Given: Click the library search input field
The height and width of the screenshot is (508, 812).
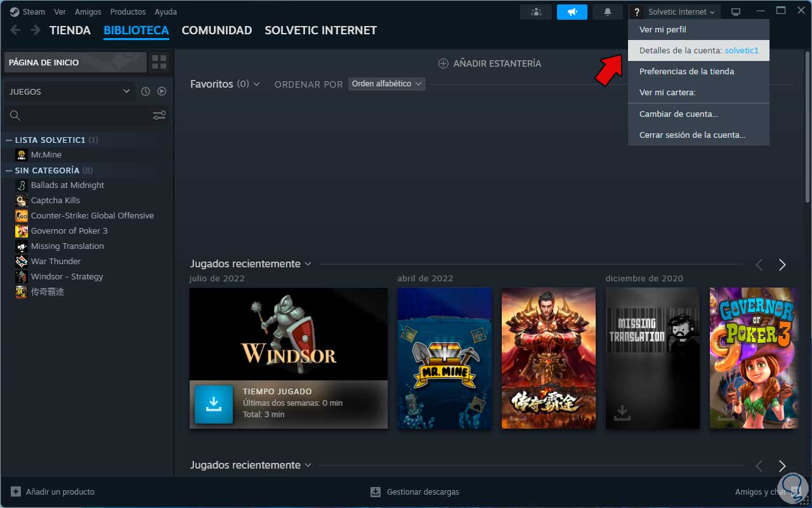Looking at the screenshot, I should click(x=87, y=115).
